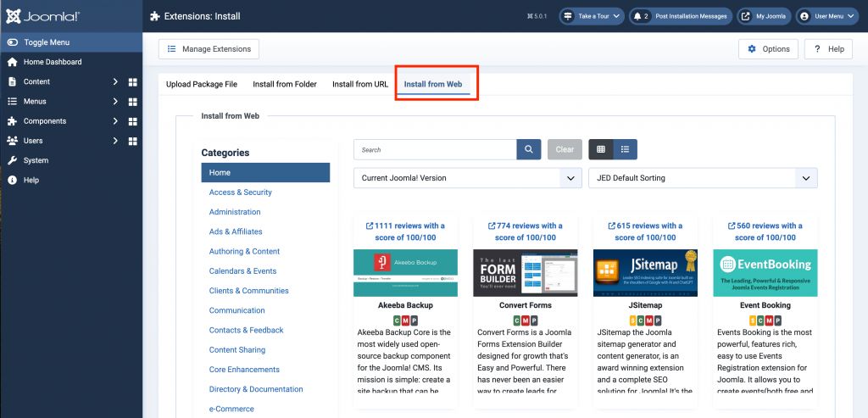This screenshot has width=868, height=418.
Task: Open Communication category
Action: pyautogui.click(x=237, y=310)
